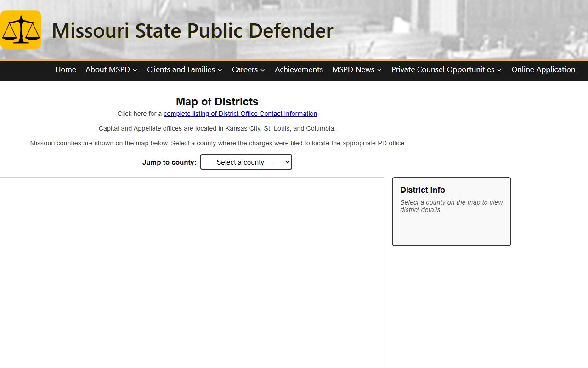Screen dimensions: 588x368
Task: Expand the MSPD News chevron arrow
Action: click(x=379, y=70)
